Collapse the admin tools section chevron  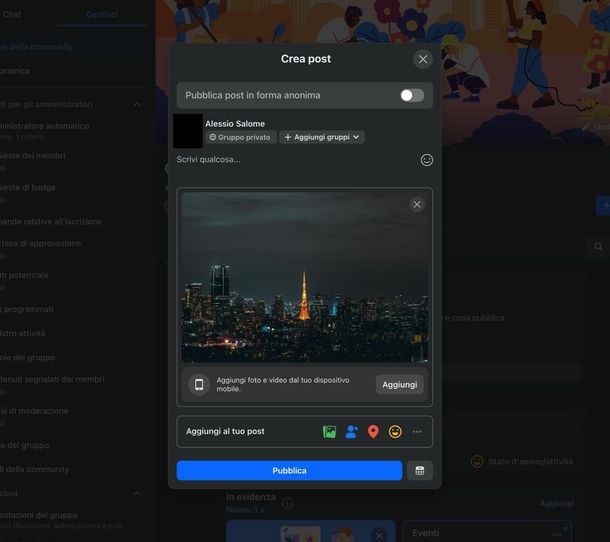137,104
